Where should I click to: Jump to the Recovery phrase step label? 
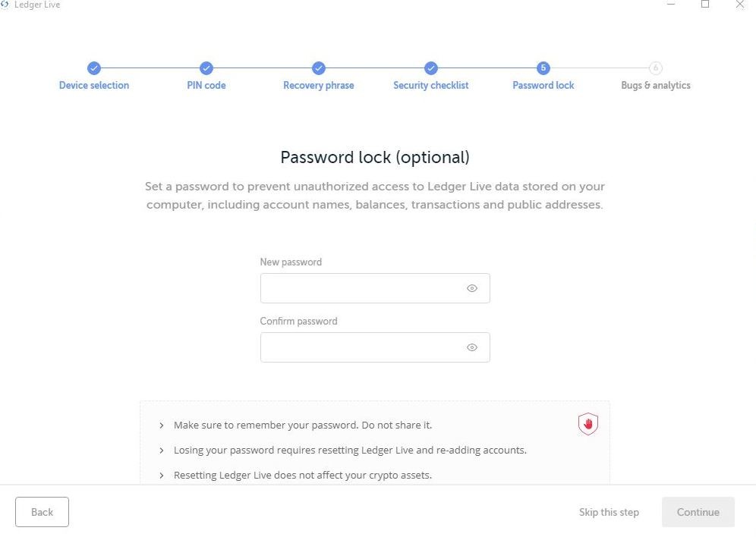point(319,86)
